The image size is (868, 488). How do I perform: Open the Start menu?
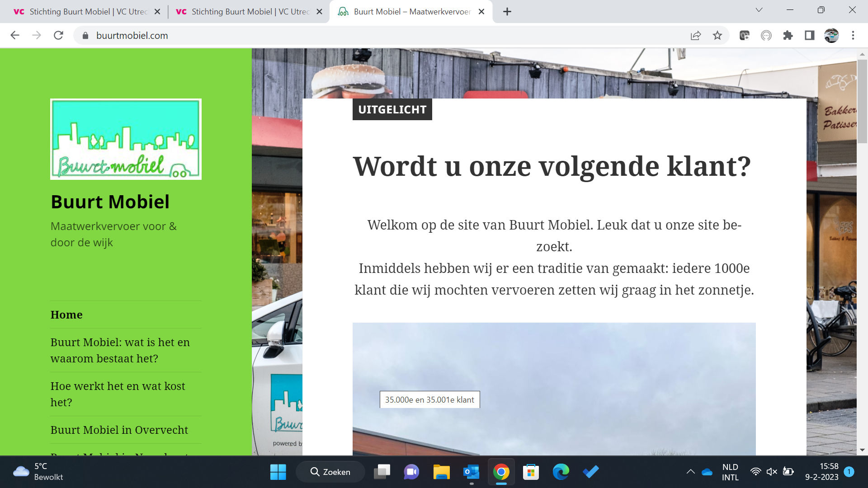[278, 472]
